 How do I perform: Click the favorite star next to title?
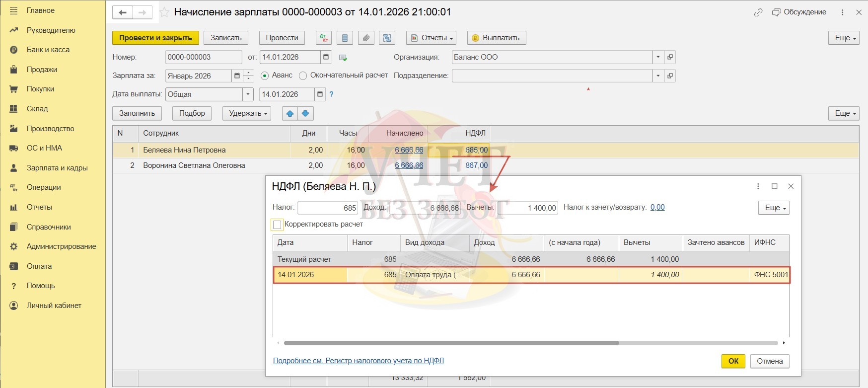164,12
